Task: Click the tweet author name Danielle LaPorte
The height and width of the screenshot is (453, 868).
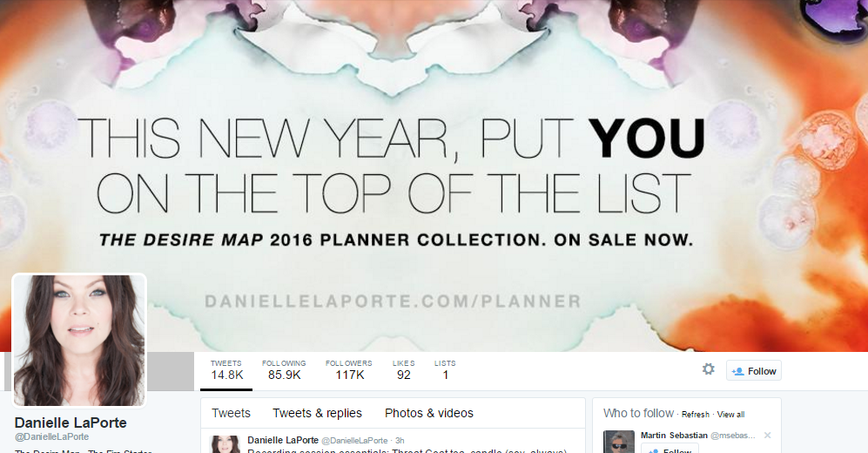Action: 283,440
